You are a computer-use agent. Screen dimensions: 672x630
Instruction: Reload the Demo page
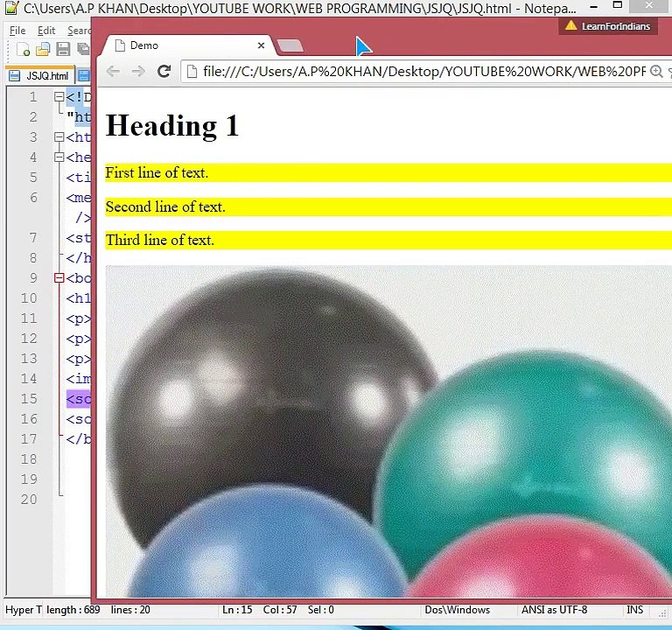tap(164, 71)
